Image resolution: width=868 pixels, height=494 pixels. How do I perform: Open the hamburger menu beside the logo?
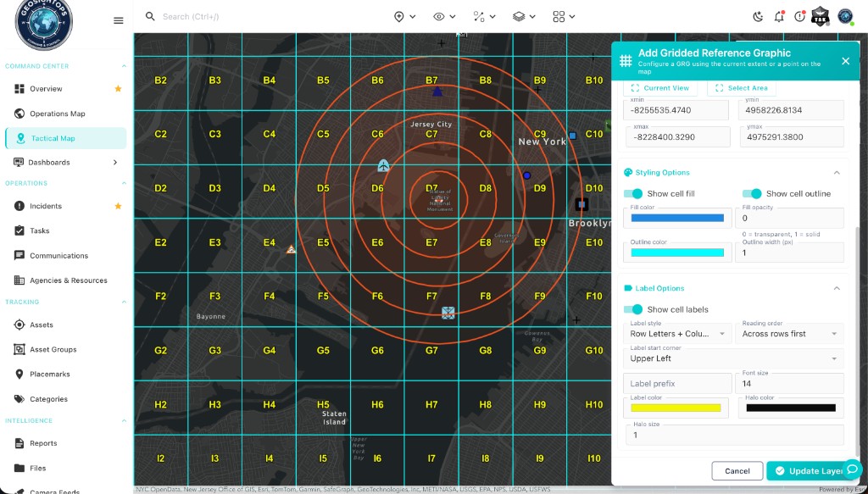click(118, 20)
